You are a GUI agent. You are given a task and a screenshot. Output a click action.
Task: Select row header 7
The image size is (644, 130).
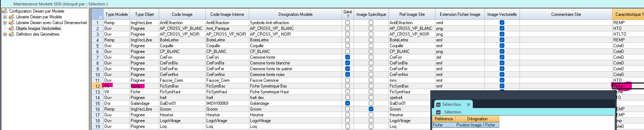pos(97,57)
